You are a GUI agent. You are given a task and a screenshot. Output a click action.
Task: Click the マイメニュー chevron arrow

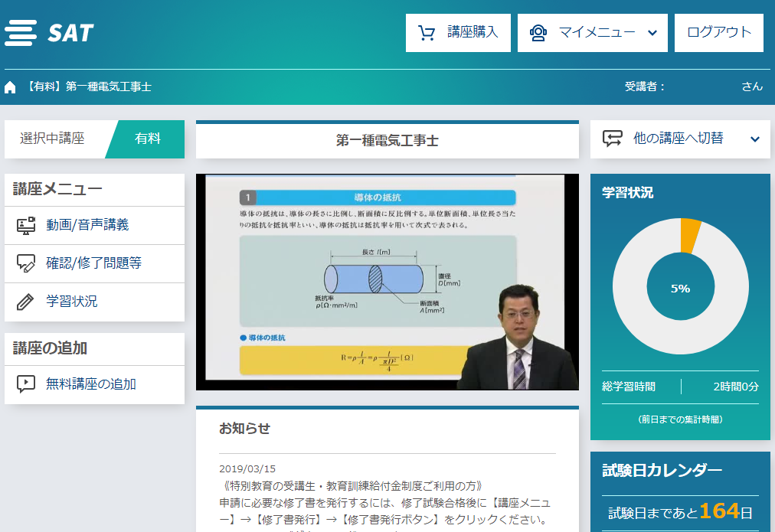652,33
